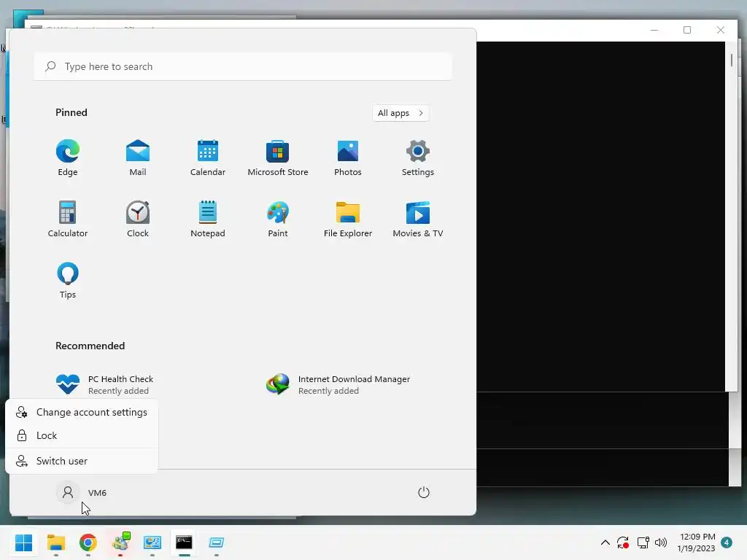Select Switch user from account menu

pos(82,461)
